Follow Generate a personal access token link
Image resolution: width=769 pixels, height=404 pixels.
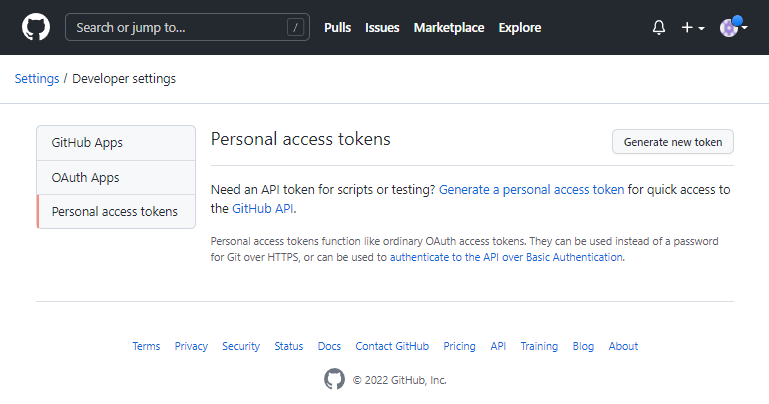click(x=532, y=190)
